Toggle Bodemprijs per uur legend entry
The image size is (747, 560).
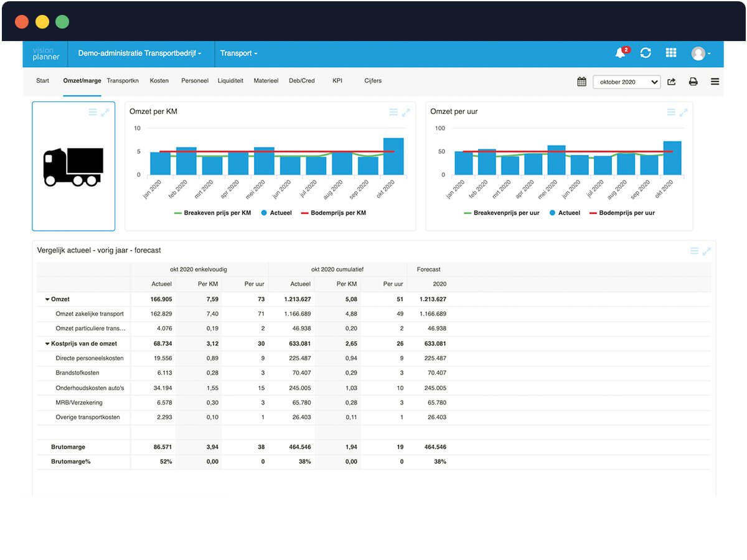coord(621,213)
